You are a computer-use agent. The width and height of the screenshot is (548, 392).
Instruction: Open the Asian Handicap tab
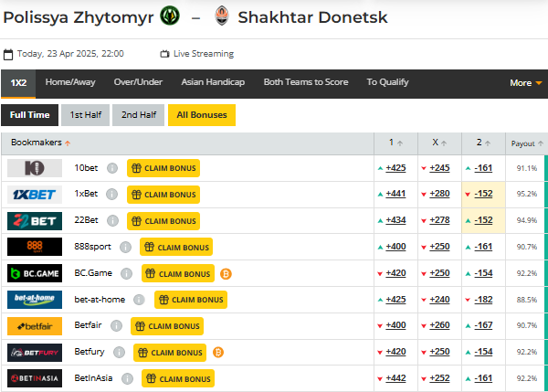coord(213,82)
